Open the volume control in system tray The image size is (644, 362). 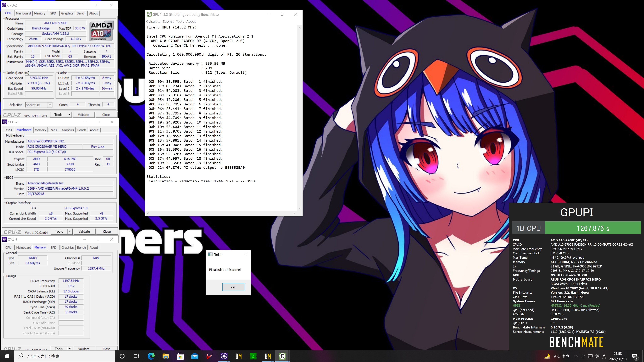[x=597, y=356]
